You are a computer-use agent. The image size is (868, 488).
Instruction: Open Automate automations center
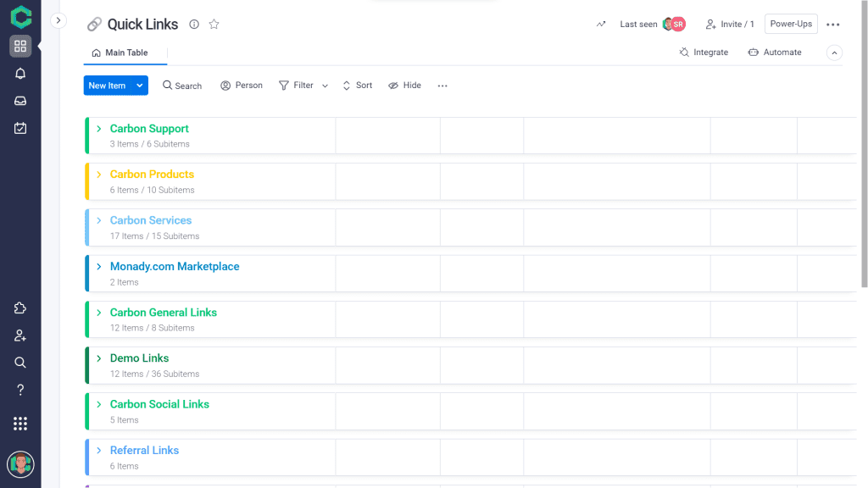[x=775, y=52]
